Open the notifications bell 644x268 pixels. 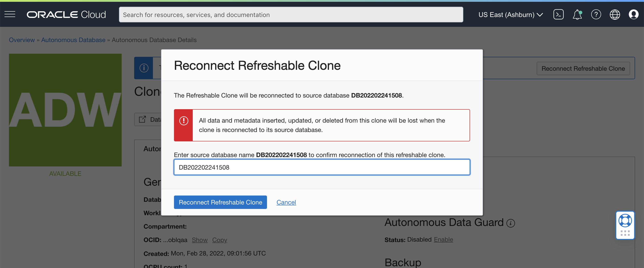click(577, 15)
